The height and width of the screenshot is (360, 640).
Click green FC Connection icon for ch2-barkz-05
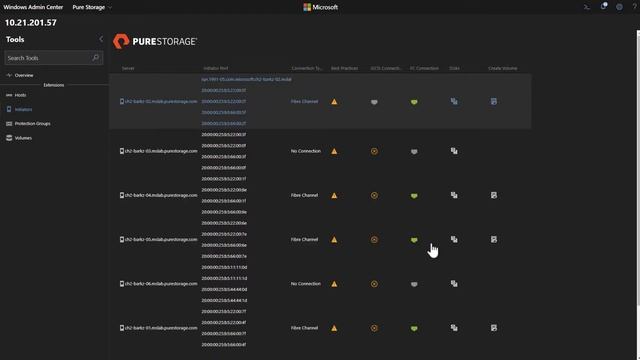point(414,240)
